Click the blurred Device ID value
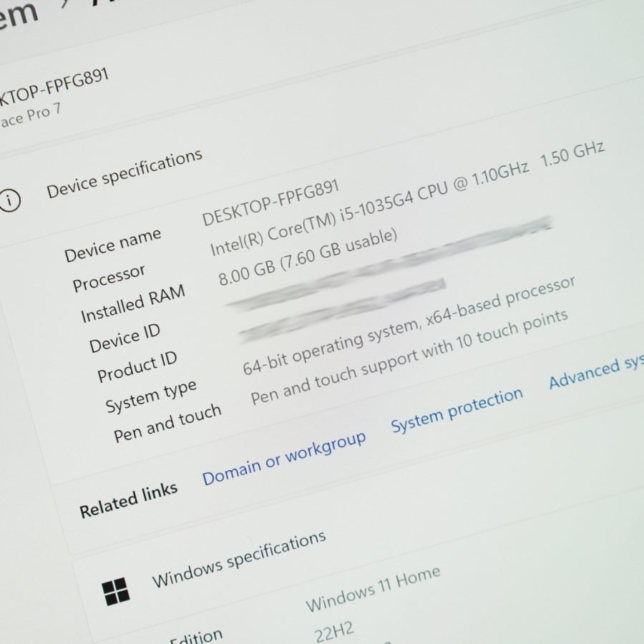This screenshot has width=644, height=644. [389, 263]
